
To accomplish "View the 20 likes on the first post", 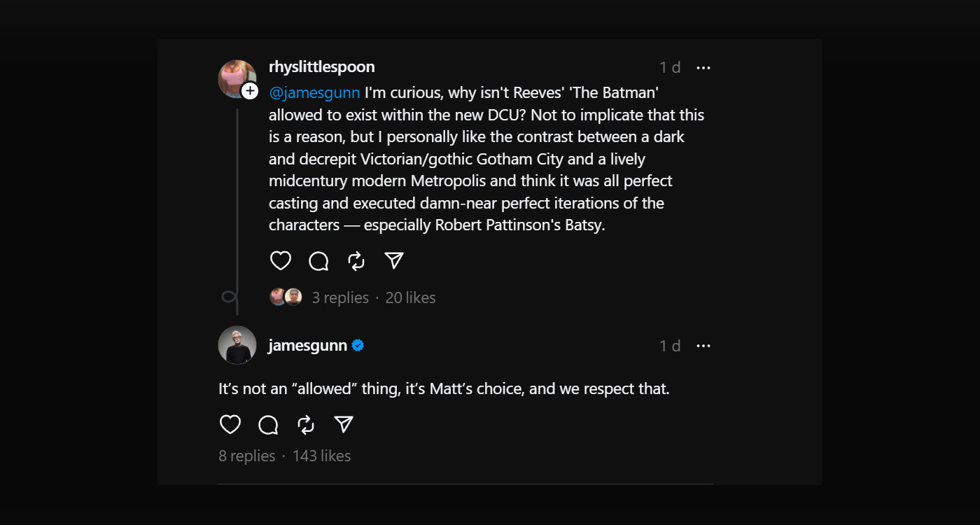I will point(411,297).
